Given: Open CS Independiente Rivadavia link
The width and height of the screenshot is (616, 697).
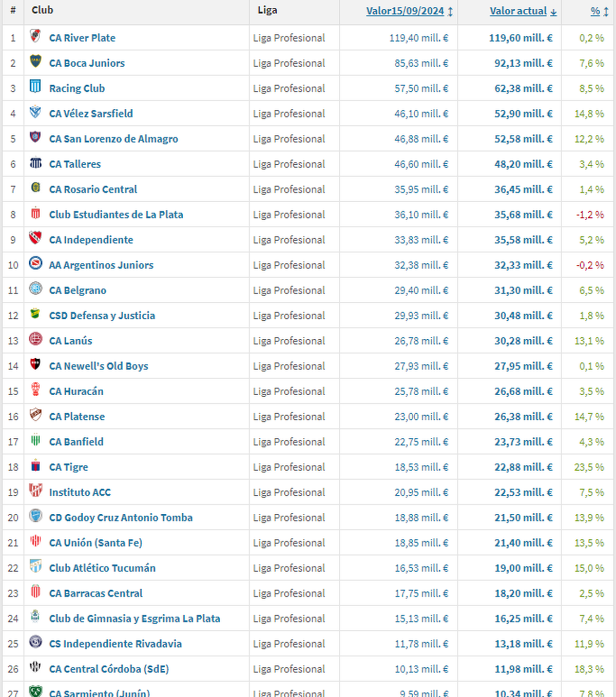Looking at the screenshot, I should 115,644.
